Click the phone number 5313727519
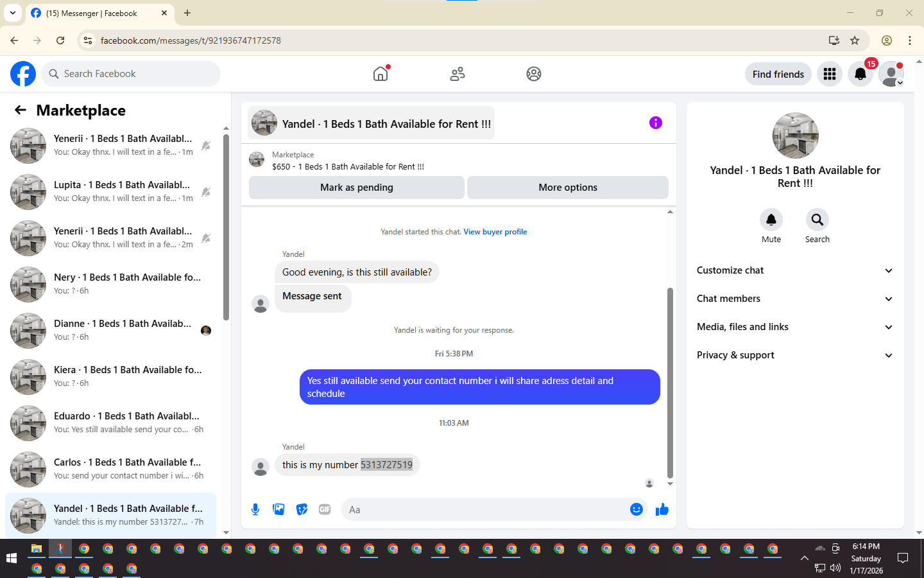The width and height of the screenshot is (924, 578). (x=386, y=465)
